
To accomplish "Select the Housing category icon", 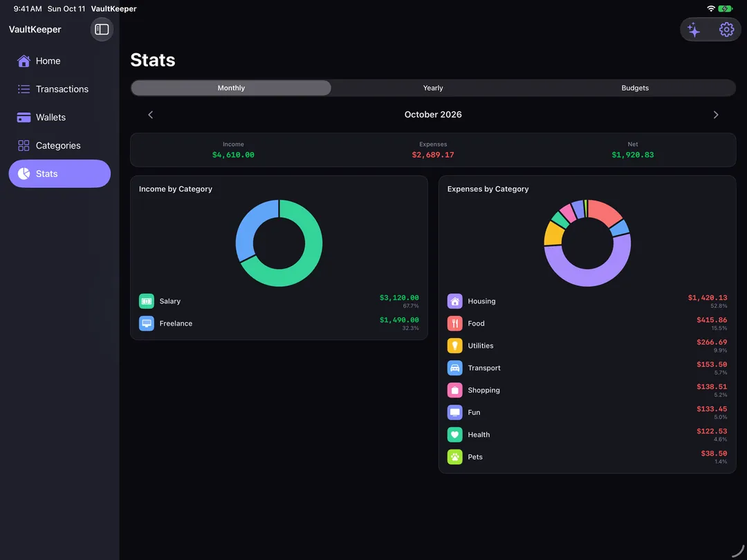I will [x=454, y=301].
